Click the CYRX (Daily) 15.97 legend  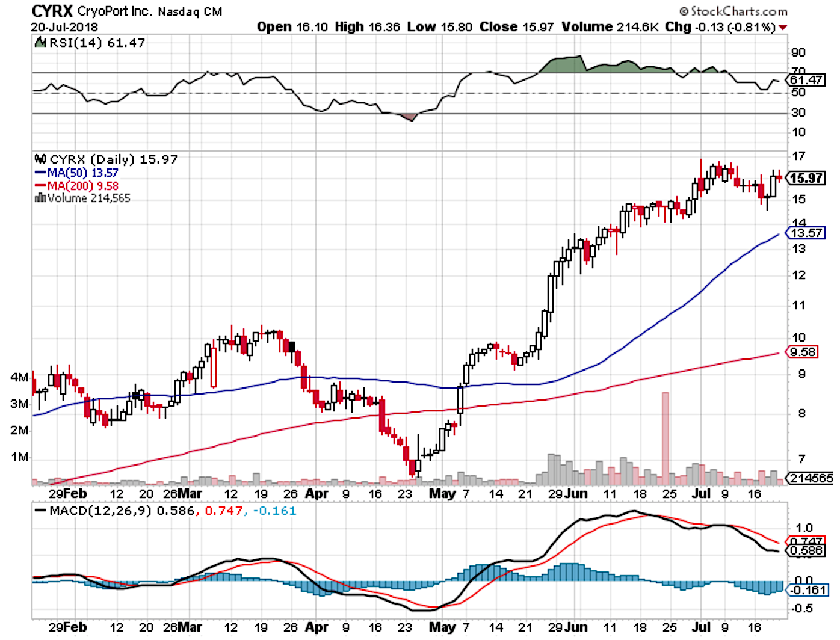coord(113,159)
